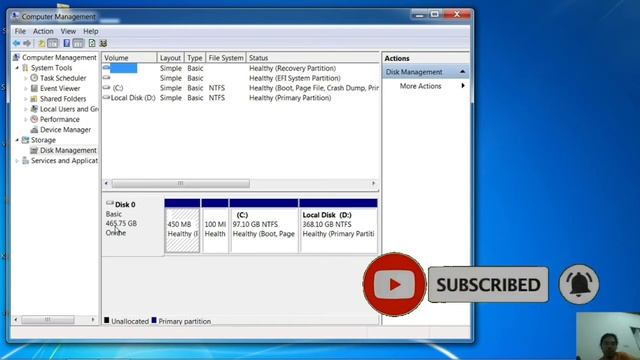
Task: Click the volume list horizontal scrollbar thumb
Action: [181, 184]
